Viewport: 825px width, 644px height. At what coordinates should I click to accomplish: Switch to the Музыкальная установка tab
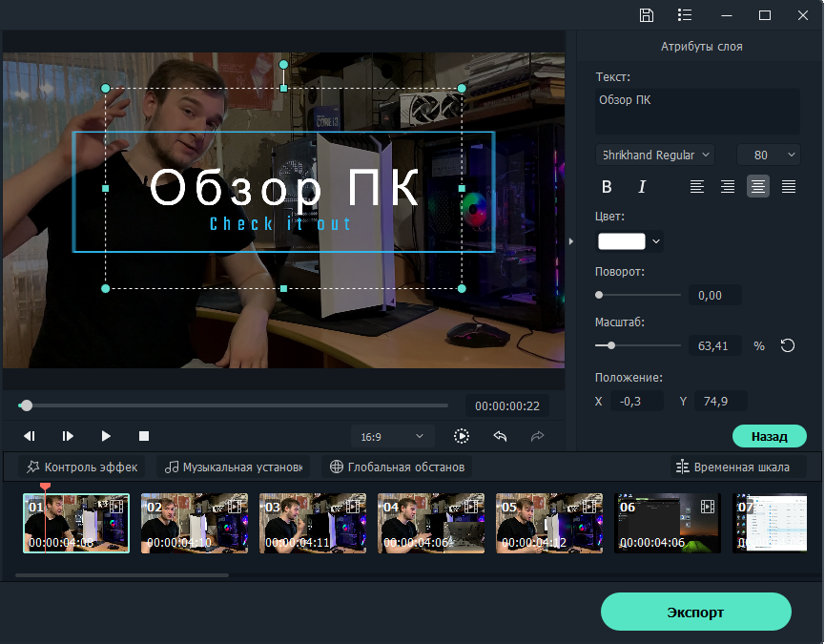tap(233, 467)
